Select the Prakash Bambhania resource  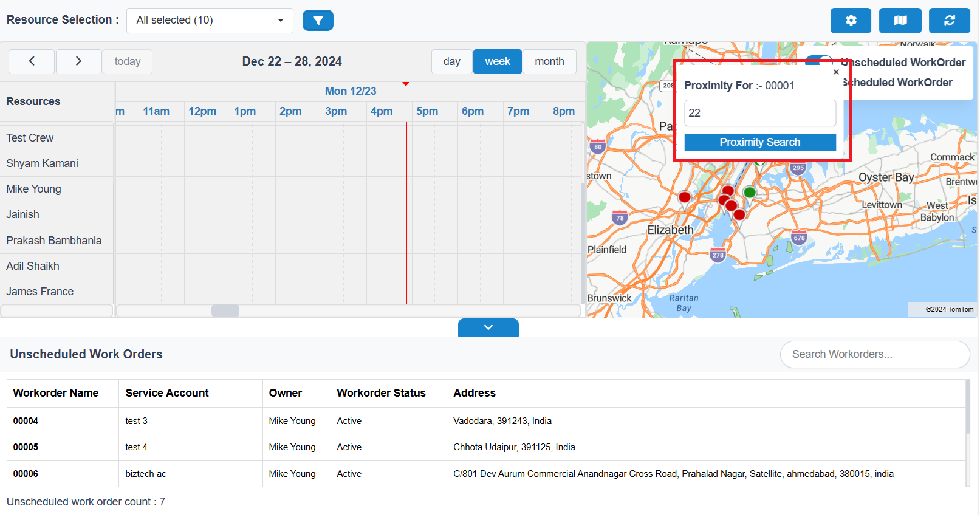pyautogui.click(x=57, y=241)
